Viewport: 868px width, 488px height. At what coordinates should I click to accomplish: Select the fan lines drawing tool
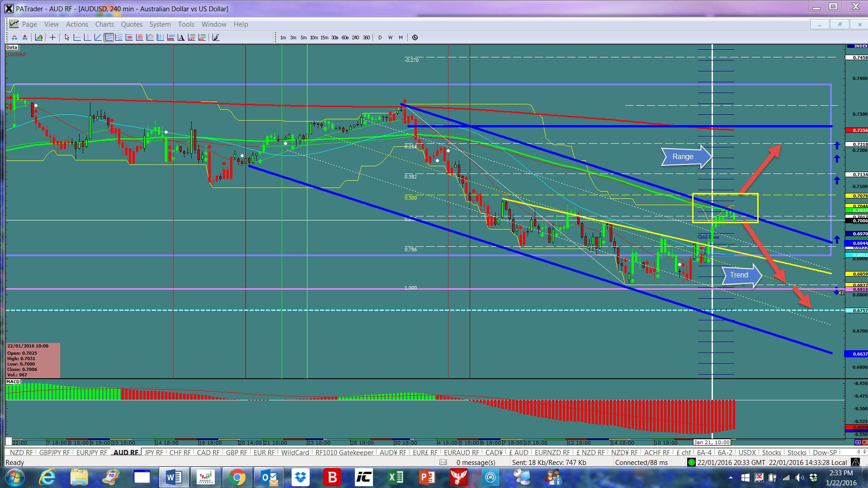[x=150, y=38]
